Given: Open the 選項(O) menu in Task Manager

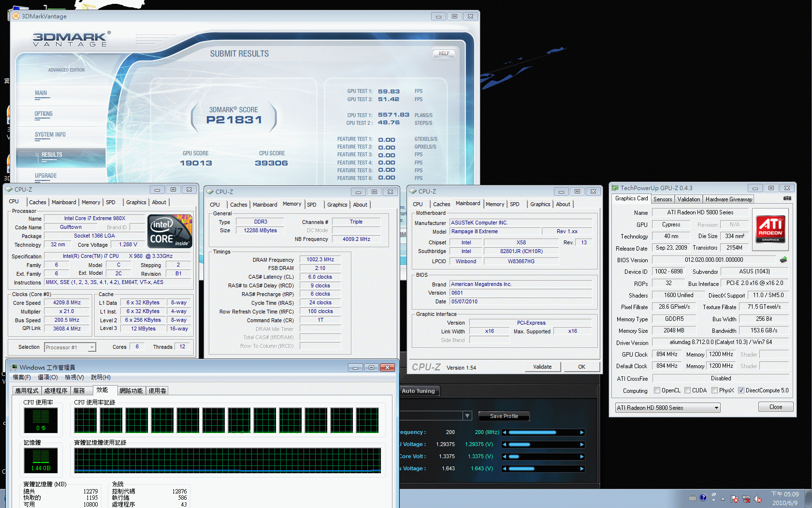Looking at the screenshot, I should click(48, 377).
